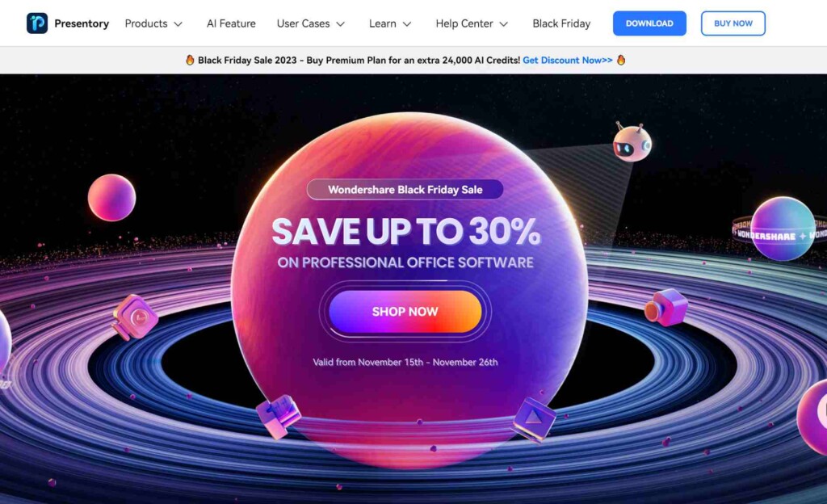Image resolution: width=827 pixels, height=504 pixels.
Task: Click the Presentory logo icon
Action: coord(37,23)
